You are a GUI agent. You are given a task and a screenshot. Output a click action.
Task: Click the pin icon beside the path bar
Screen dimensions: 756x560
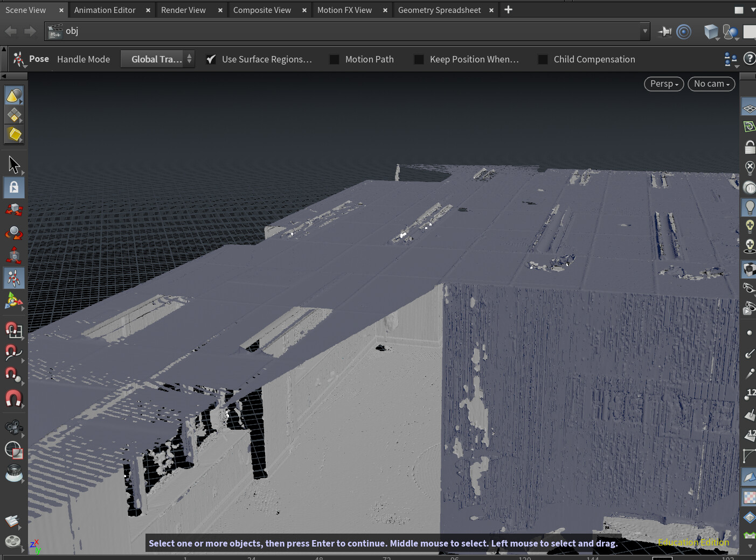(x=664, y=31)
